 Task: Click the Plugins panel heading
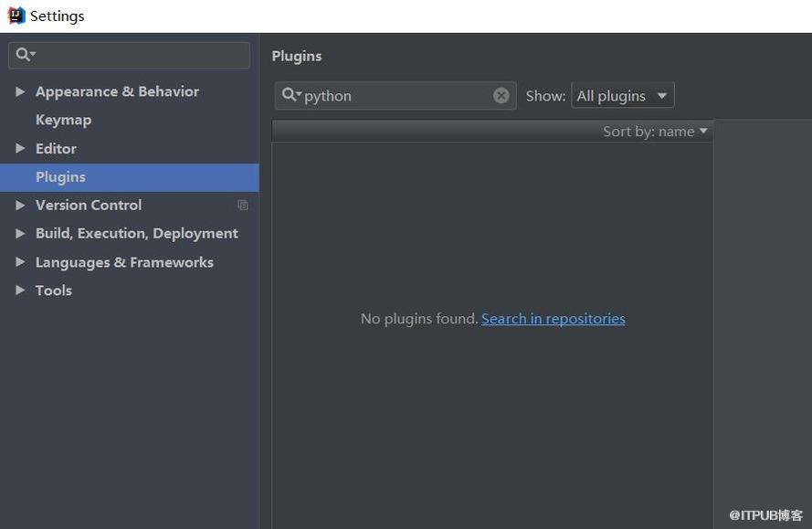click(297, 56)
